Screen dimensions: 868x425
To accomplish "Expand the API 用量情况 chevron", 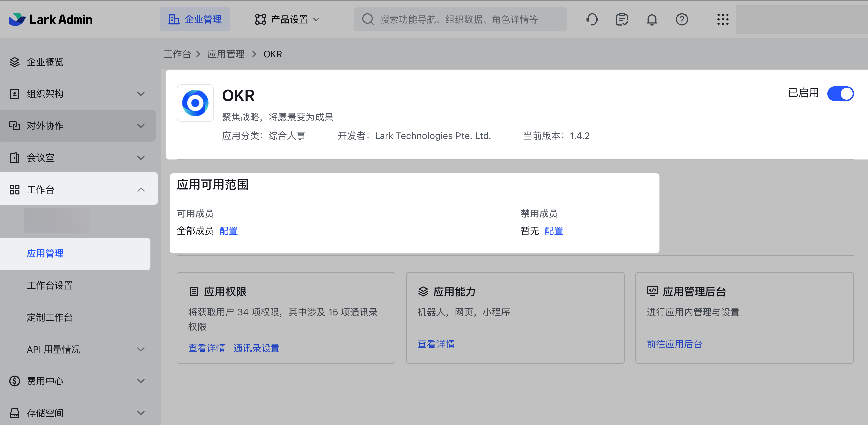I will point(141,349).
